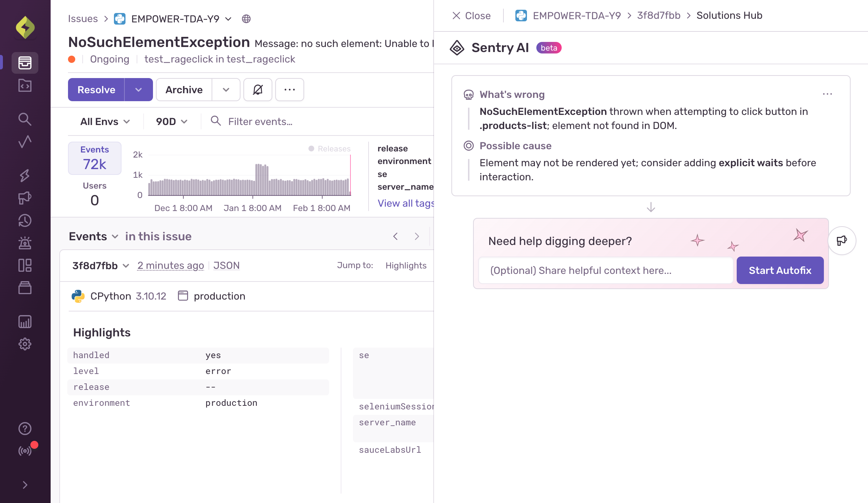Viewport: 868px width, 503px height.
Task: Mute notifications with the crossed bell button
Action: [x=258, y=90]
